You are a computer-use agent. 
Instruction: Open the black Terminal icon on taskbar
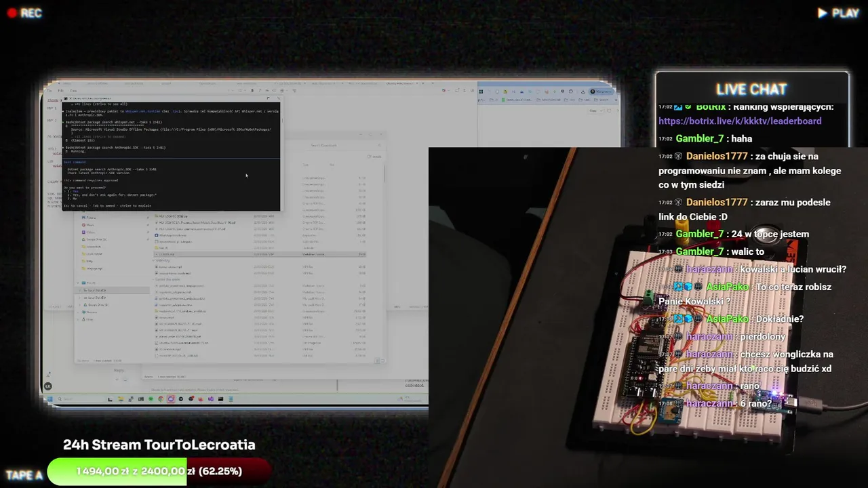(x=220, y=399)
